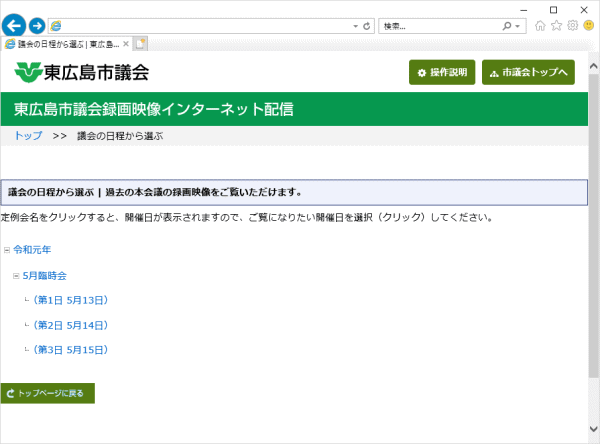Open the 5月臨時会 link
This screenshot has height=444, width=600.
tap(45, 276)
